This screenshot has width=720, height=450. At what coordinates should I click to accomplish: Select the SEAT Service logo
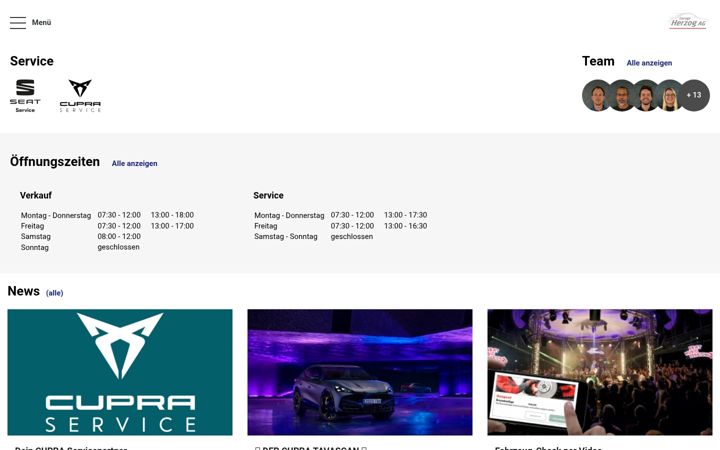click(x=25, y=96)
